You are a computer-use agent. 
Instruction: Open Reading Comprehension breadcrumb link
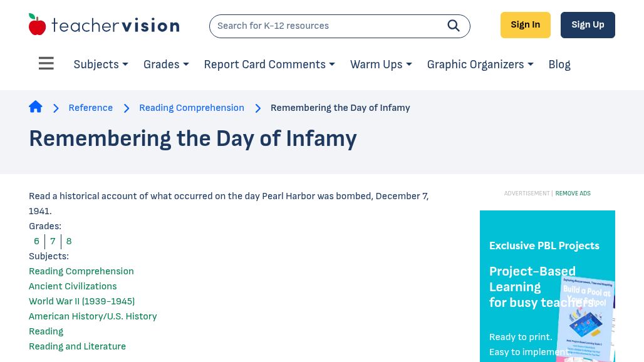coord(192,108)
